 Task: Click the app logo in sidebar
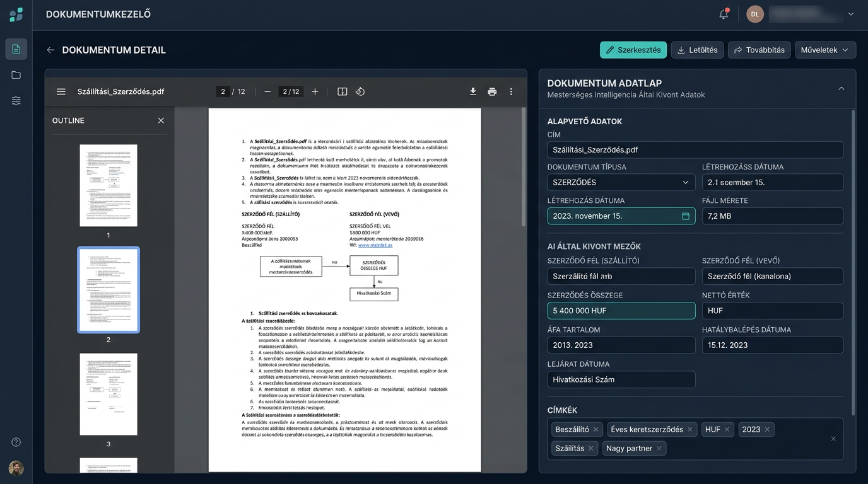click(x=16, y=14)
